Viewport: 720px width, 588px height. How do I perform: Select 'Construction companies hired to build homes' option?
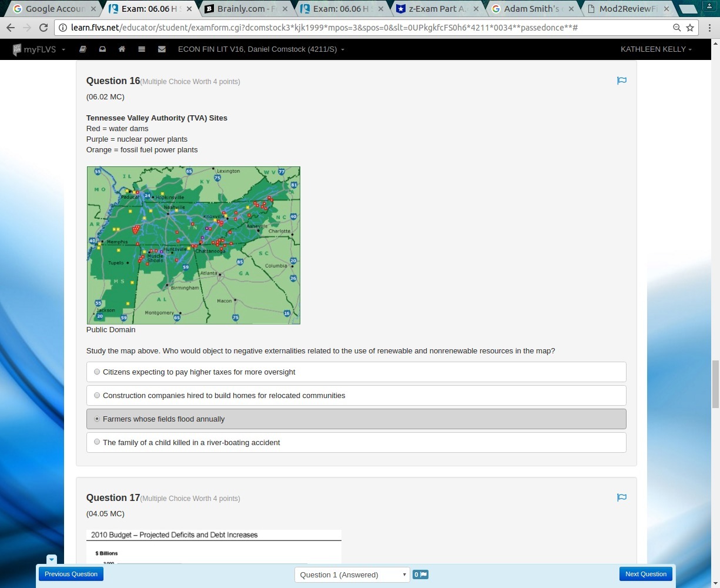pos(356,395)
